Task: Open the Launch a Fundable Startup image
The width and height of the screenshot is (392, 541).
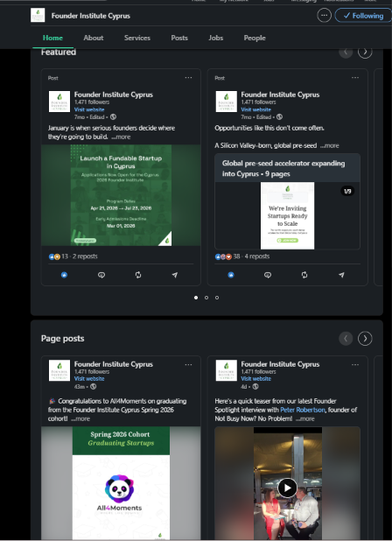Action: [121, 195]
